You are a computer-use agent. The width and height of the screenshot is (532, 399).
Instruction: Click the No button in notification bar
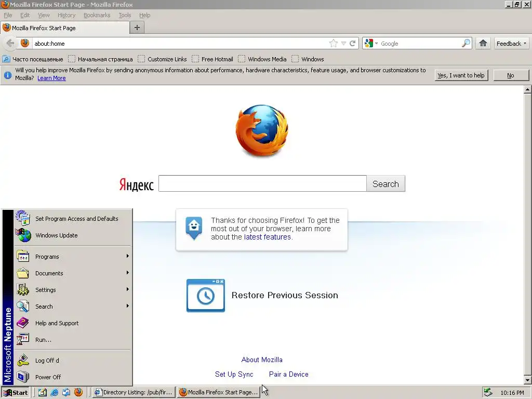511,75
